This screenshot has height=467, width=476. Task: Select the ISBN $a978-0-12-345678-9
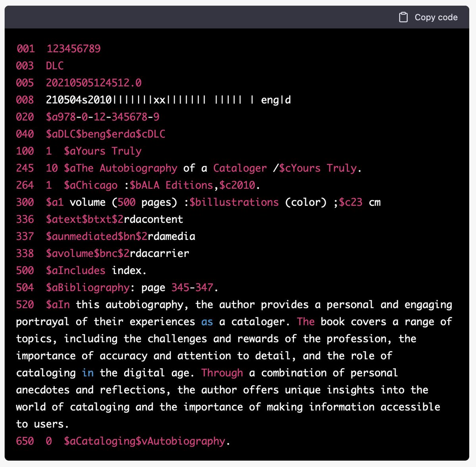pos(103,117)
